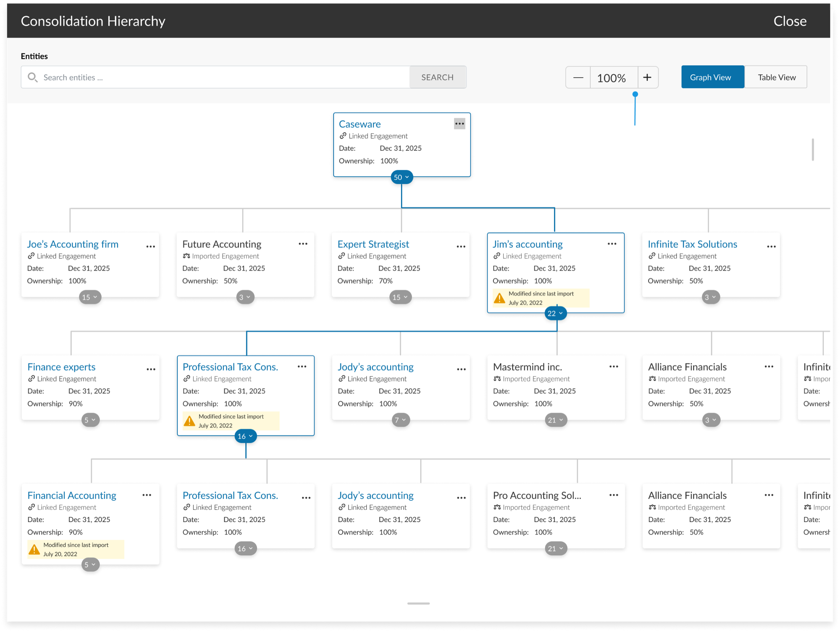Expand Expert Strategist's 15 children
The image size is (840, 632).
click(400, 297)
